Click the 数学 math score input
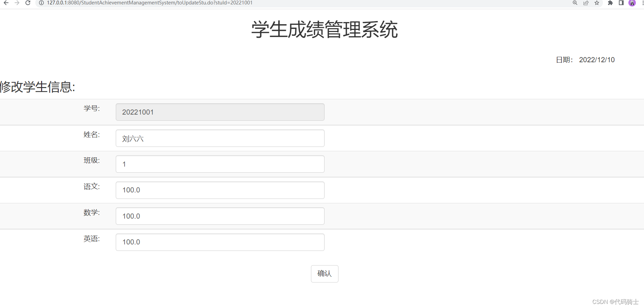 (220, 216)
